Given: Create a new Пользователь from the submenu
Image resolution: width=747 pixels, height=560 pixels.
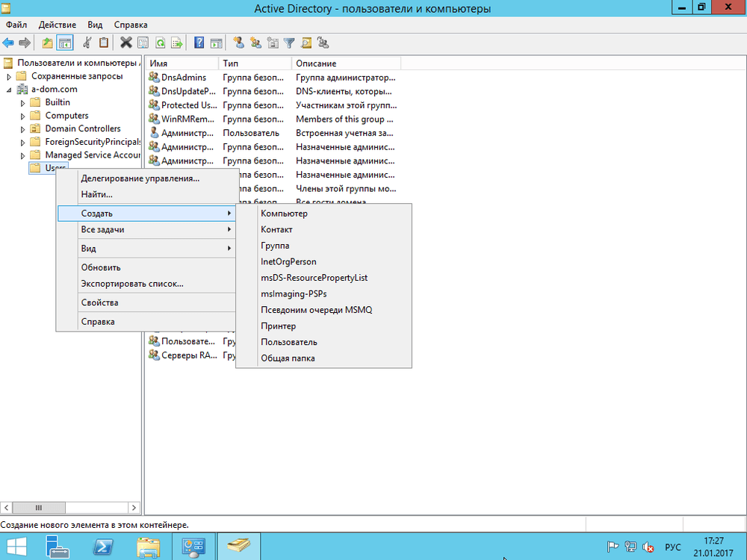Looking at the screenshot, I should 324,343.
